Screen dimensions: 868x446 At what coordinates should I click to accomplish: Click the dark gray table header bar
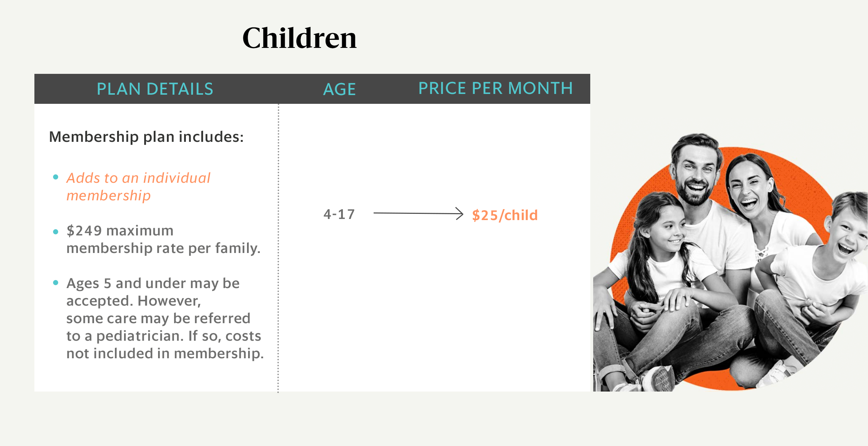click(x=312, y=89)
